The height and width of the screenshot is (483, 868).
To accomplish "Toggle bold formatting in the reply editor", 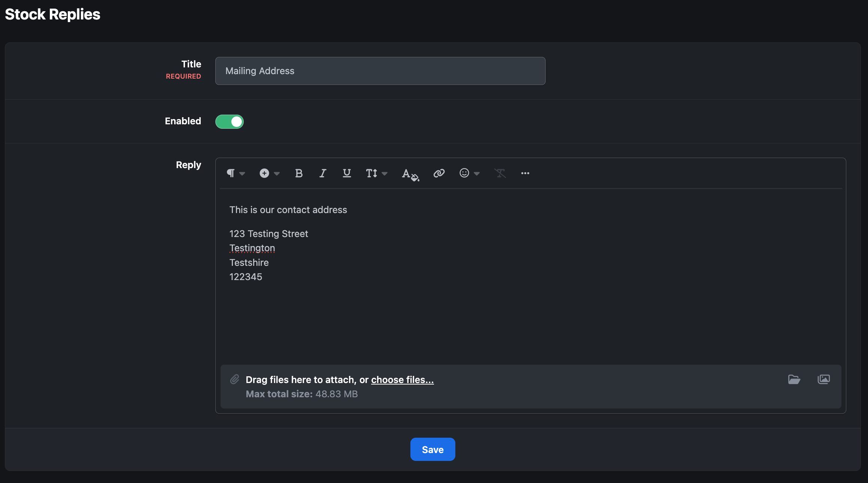I will click(x=298, y=173).
